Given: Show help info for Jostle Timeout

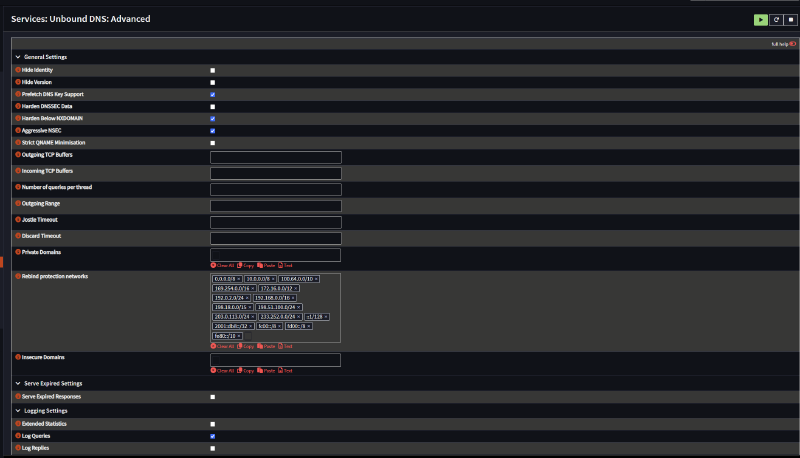Looking at the screenshot, I should pyautogui.click(x=18, y=220).
